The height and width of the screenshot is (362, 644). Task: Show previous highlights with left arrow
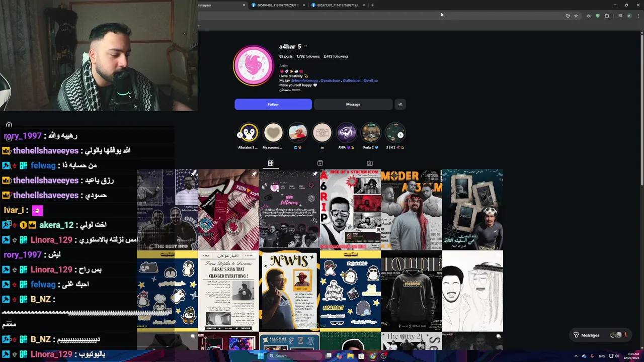point(239,135)
